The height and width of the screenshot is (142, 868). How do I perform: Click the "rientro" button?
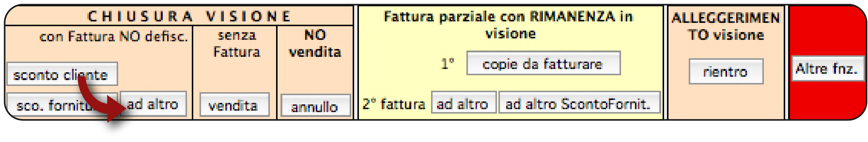(726, 71)
